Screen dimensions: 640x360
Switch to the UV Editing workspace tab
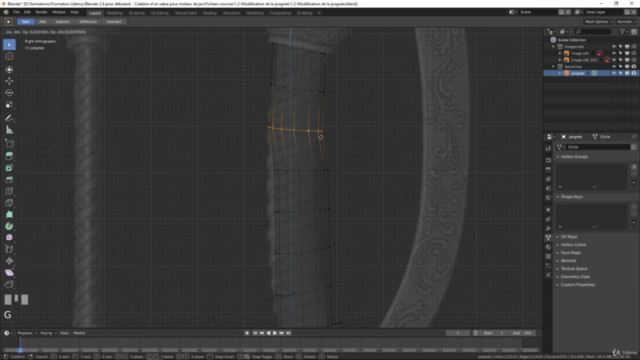[160, 13]
